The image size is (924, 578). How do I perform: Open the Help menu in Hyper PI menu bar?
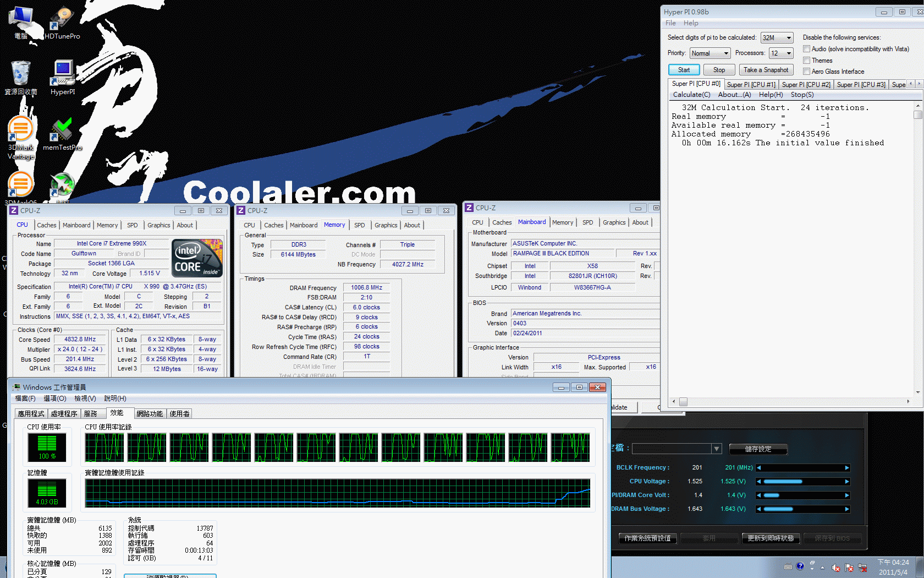691,23
